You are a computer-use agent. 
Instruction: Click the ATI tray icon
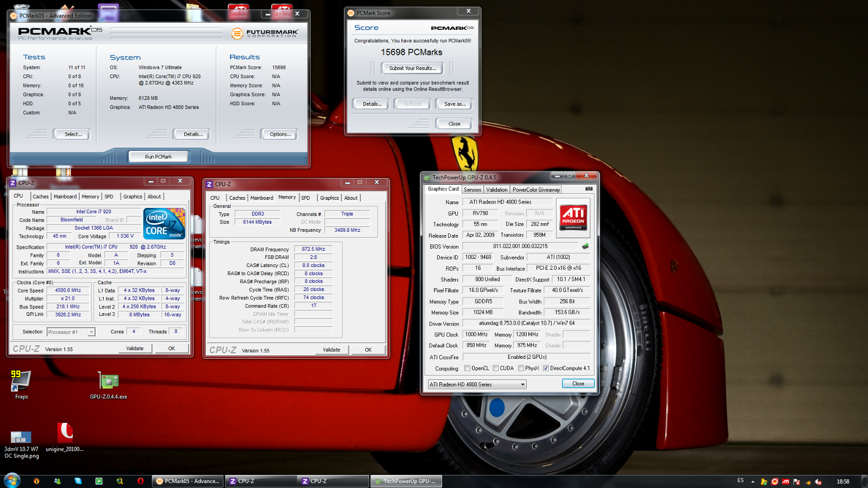(786, 481)
